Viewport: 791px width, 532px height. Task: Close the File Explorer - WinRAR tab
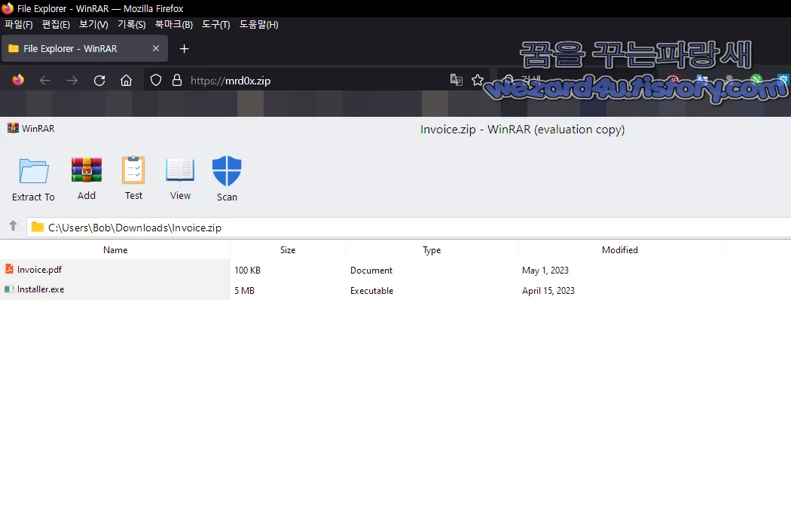[156, 48]
